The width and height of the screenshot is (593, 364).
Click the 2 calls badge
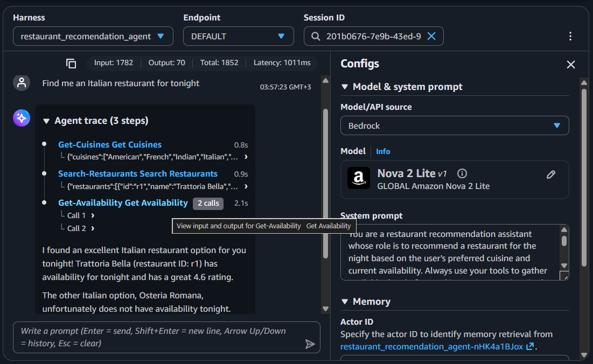(x=208, y=204)
